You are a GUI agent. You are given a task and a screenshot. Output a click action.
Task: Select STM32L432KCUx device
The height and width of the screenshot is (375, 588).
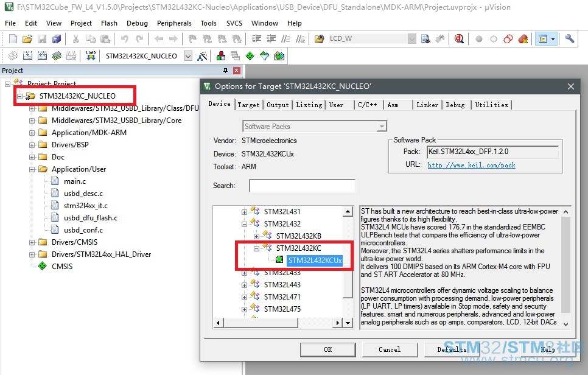click(x=315, y=261)
